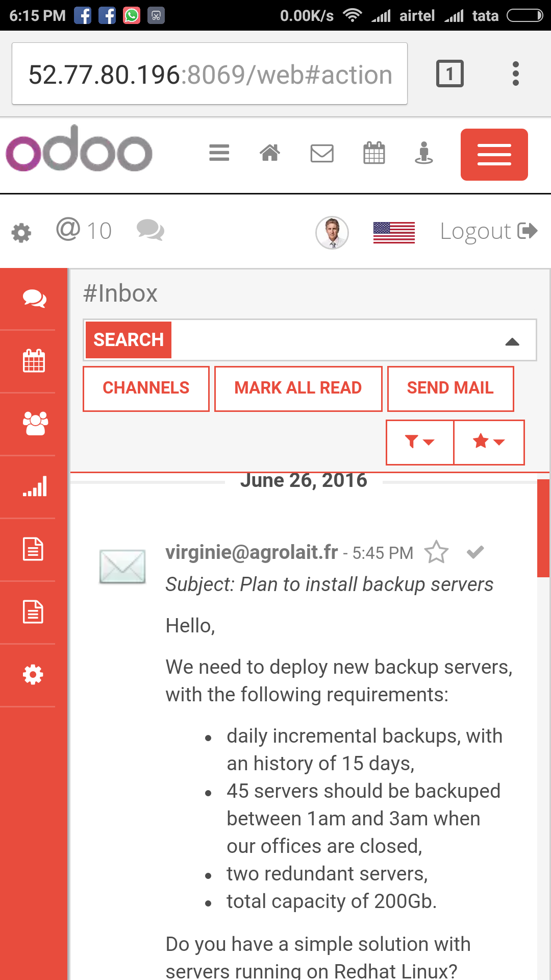Open the @ 10 mentions menu
551x980 pixels.
84,230
